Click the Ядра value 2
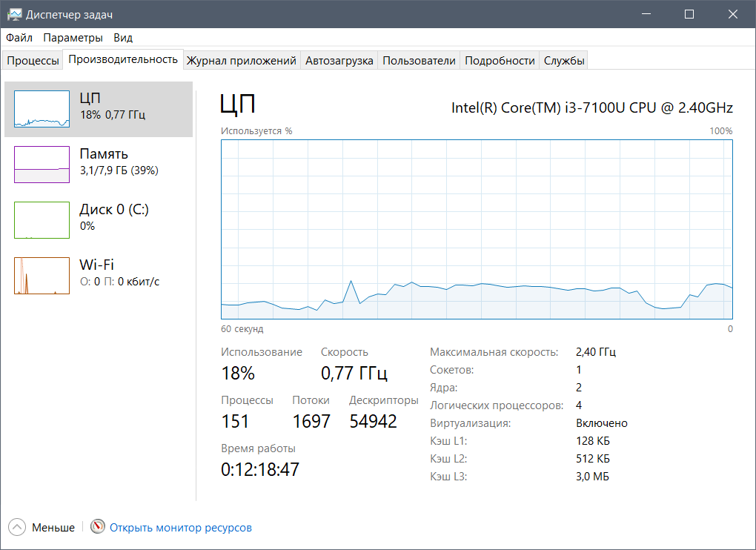 click(x=579, y=388)
